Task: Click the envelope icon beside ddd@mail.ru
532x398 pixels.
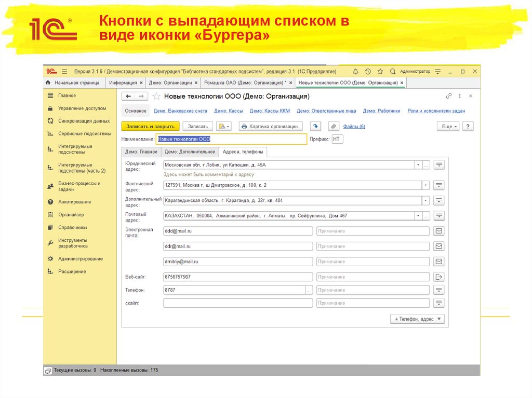Action: tap(439, 231)
